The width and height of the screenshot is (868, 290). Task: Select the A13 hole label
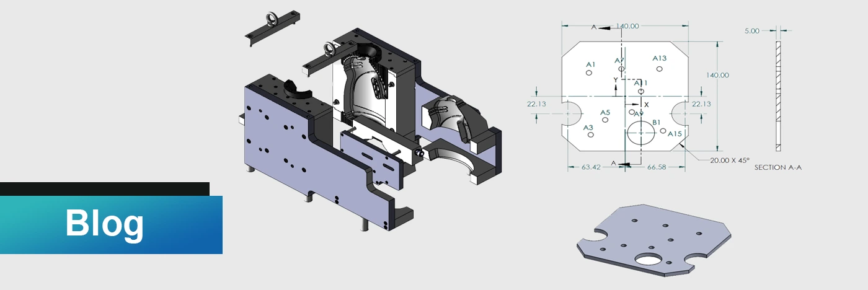[x=660, y=58]
